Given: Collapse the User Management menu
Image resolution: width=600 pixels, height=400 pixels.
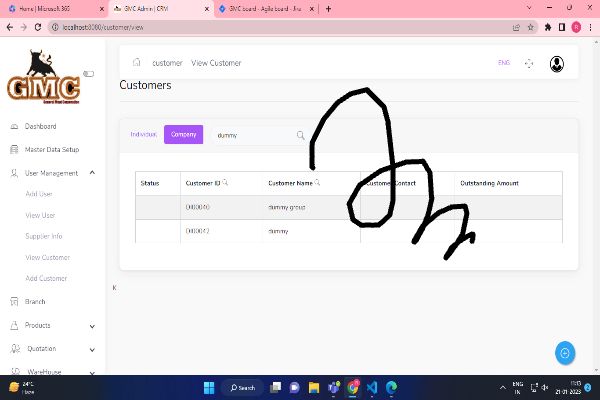Looking at the screenshot, I should pyautogui.click(x=92, y=173).
